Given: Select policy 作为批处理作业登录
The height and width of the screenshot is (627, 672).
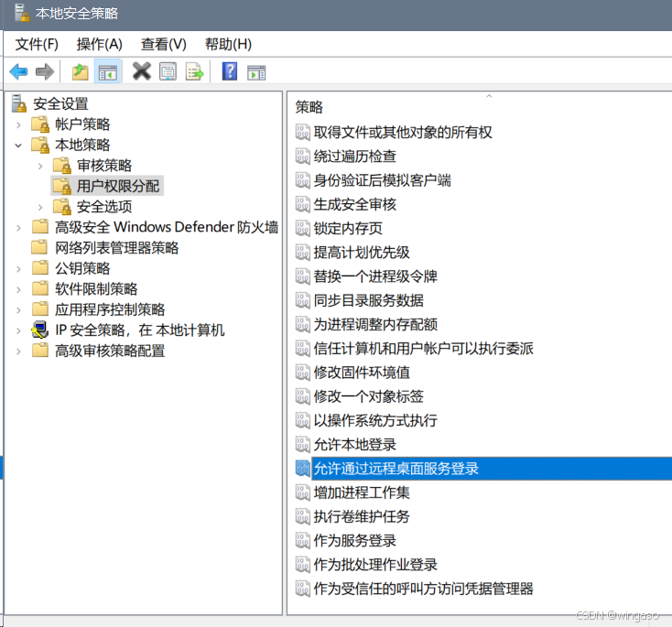Looking at the screenshot, I should pos(375,564).
